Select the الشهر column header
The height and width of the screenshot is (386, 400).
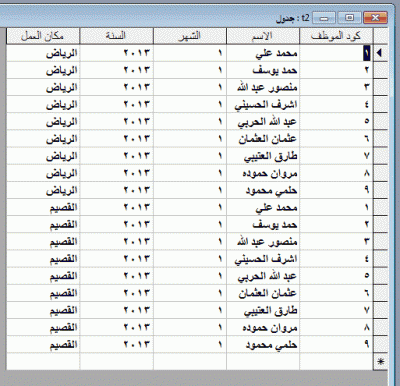[x=190, y=36]
